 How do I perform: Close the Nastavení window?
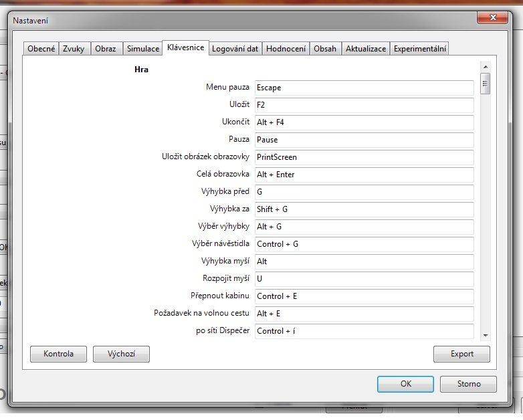pos(494,18)
